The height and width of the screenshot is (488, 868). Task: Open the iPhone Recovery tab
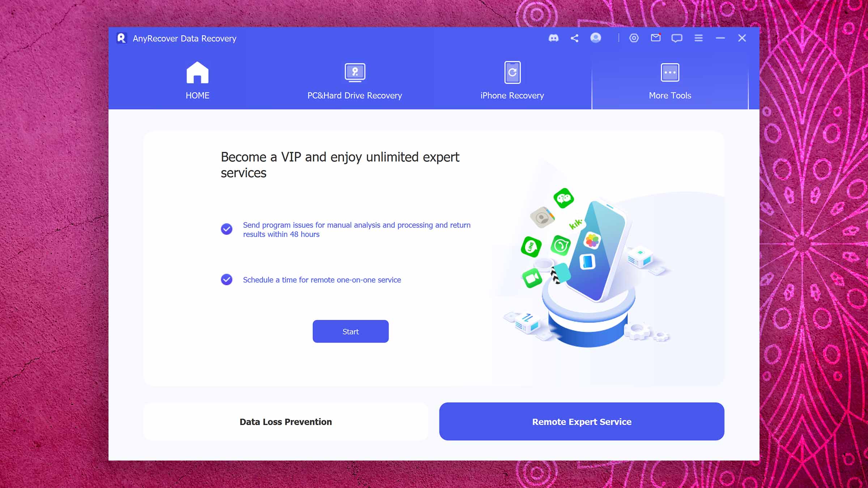pos(512,81)
